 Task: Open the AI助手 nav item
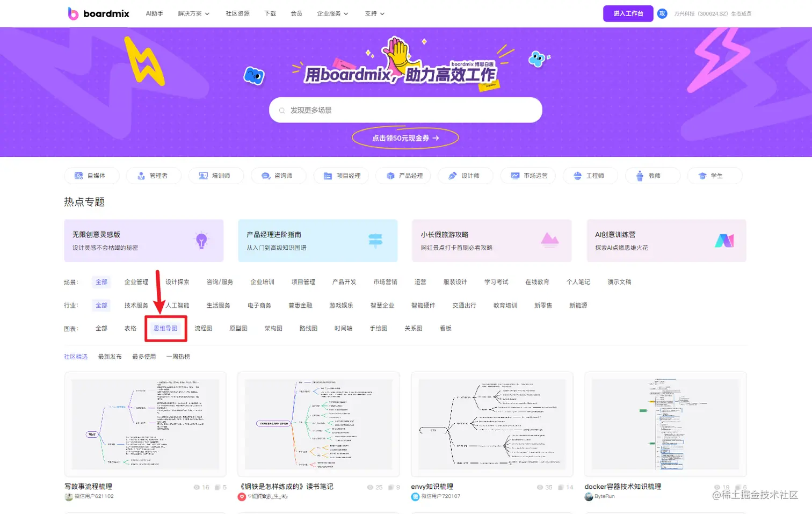(x=154, y=13)
